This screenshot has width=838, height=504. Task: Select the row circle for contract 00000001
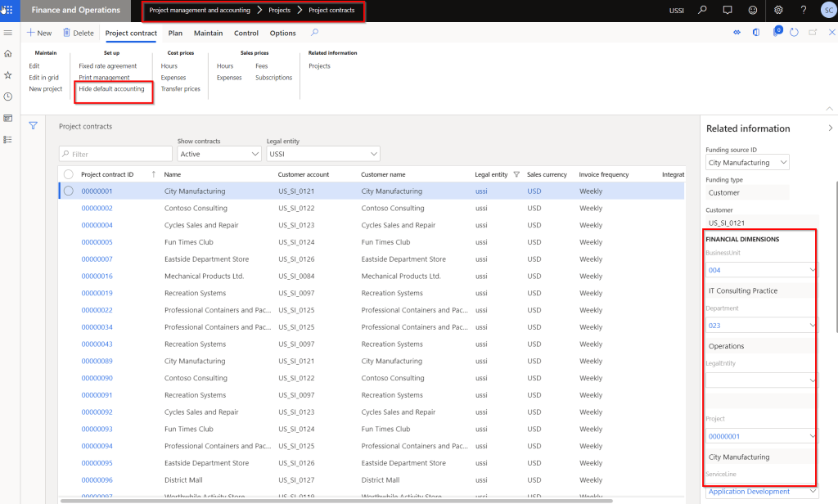(69, 191)
